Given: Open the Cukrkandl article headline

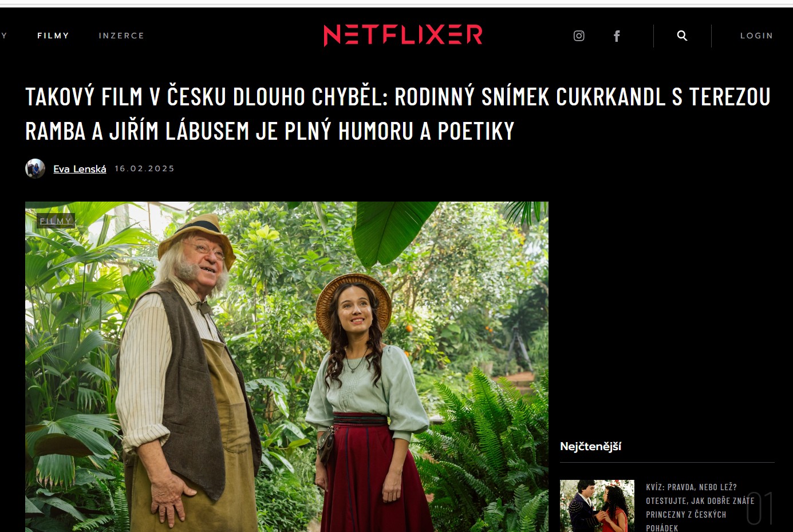Looking at the screenshot, I should [397, 113].
